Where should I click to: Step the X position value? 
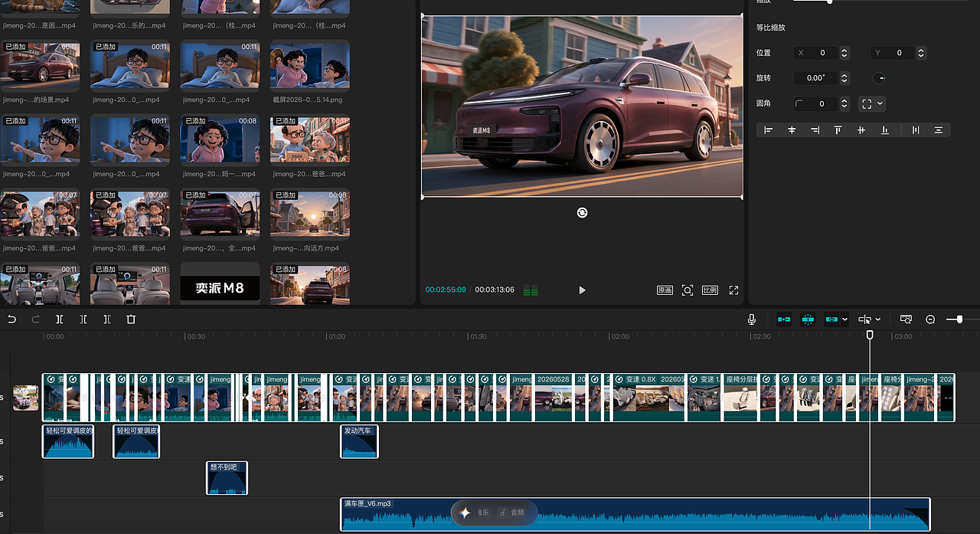click(x=844, y=53)
